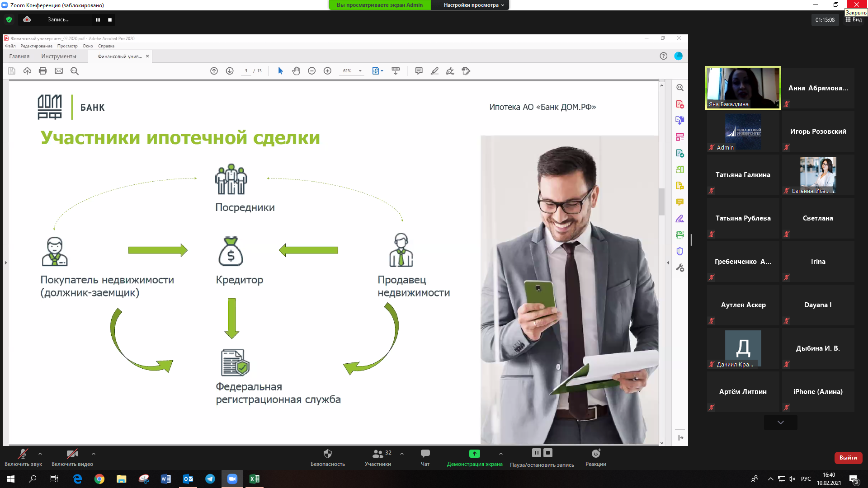
Task: Expand screen share options arrow
Action: tap(501, 454)
